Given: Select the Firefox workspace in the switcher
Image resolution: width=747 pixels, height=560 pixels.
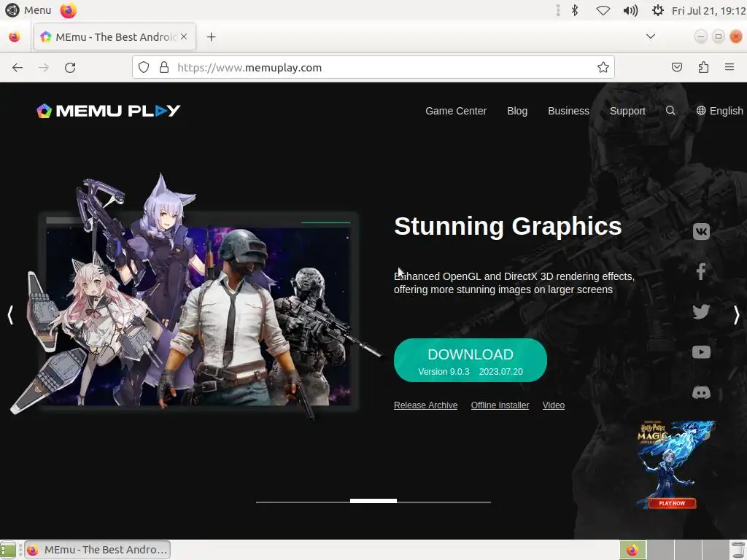Looking at the screenshot, I should (632, 550).
